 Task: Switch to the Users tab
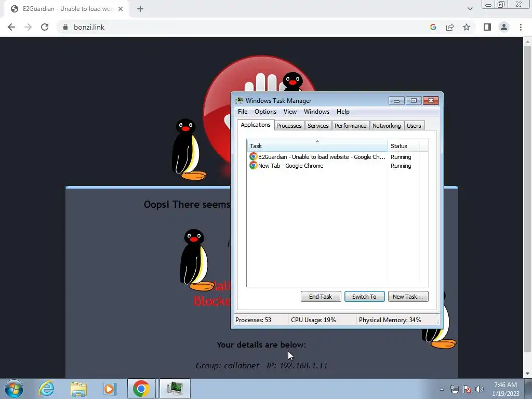click(414, 126)
